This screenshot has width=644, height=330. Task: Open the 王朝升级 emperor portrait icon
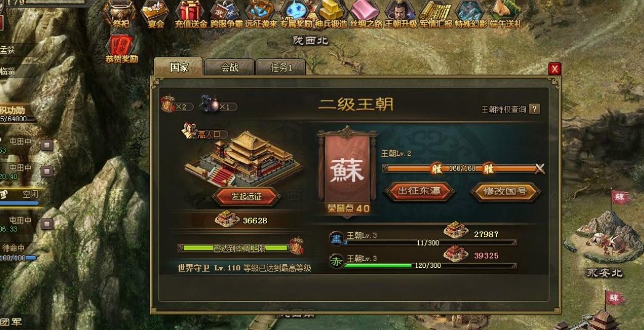400,14
